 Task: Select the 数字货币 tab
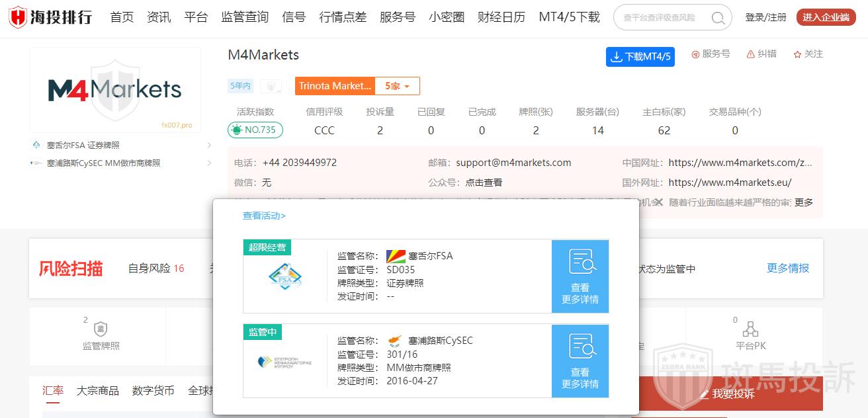[x=153, y=391]
